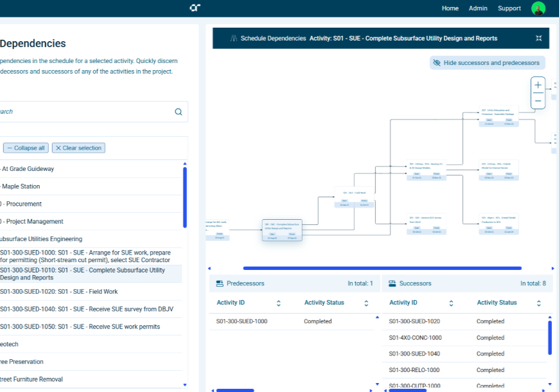Open the Support menu item
Screen dimensions: 559x392
click(509, 8)
